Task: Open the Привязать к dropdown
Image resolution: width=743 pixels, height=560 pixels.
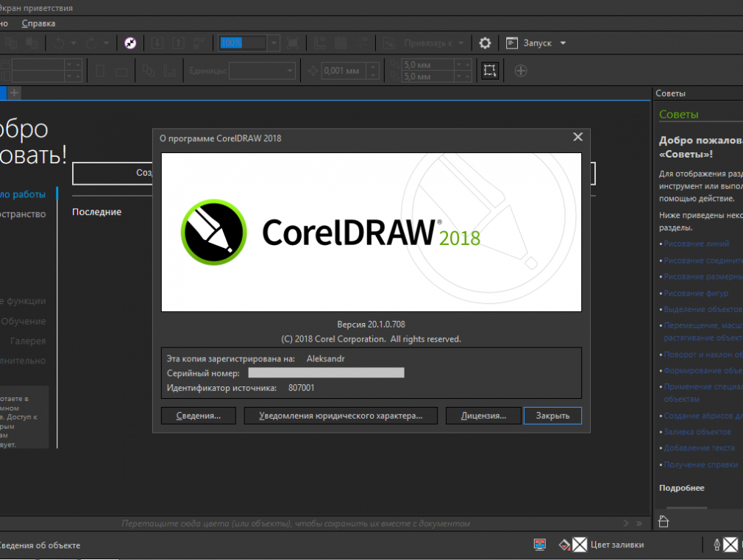Action: point(433,43)
